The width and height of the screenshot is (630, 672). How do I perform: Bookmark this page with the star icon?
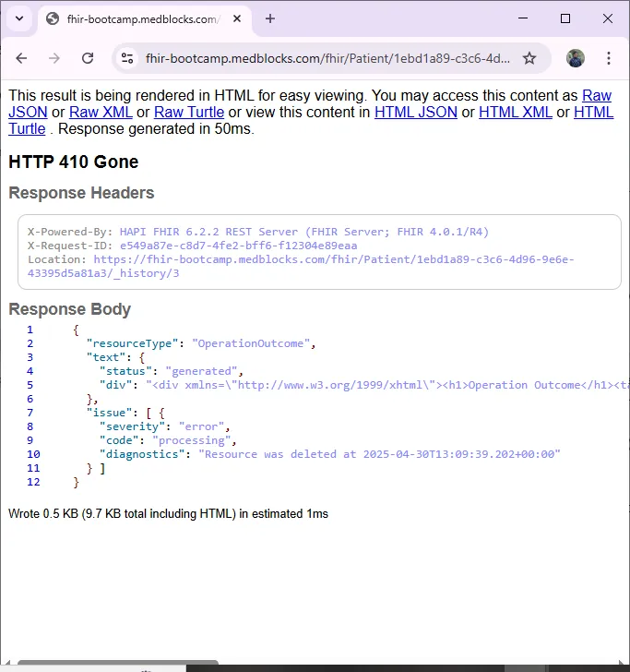point(529,58)
